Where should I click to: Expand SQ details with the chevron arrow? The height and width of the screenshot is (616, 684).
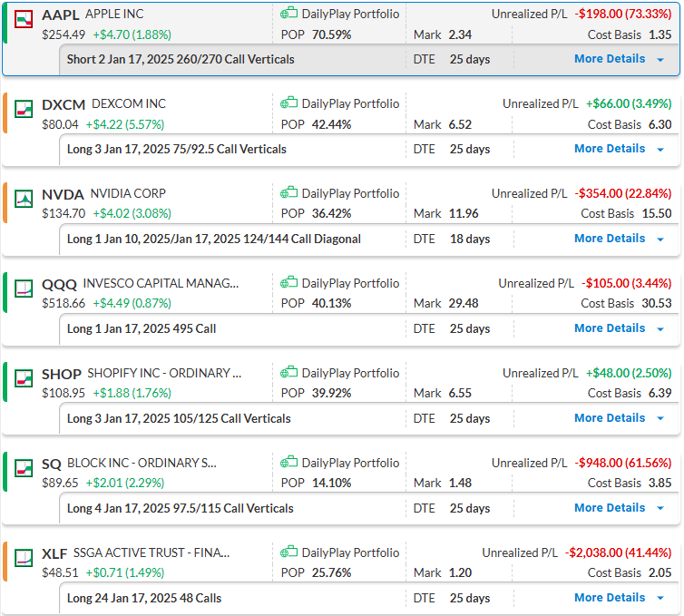pos(660,509)
